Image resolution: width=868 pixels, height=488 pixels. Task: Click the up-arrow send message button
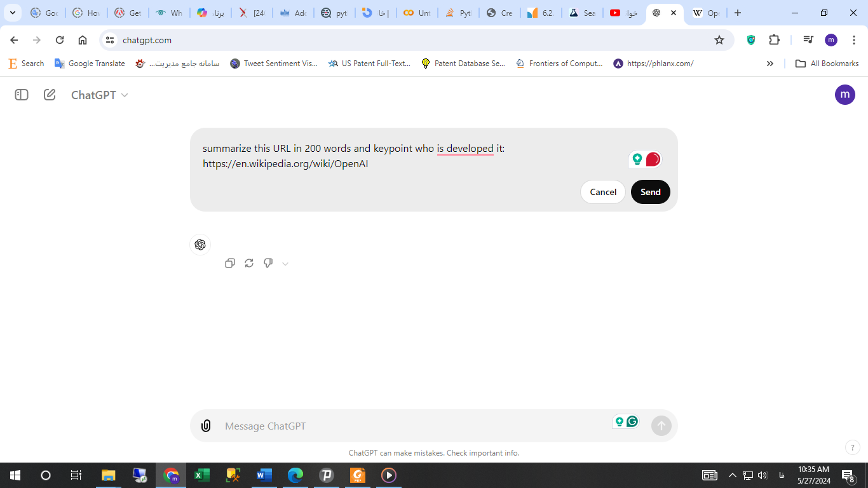point(661,426)
